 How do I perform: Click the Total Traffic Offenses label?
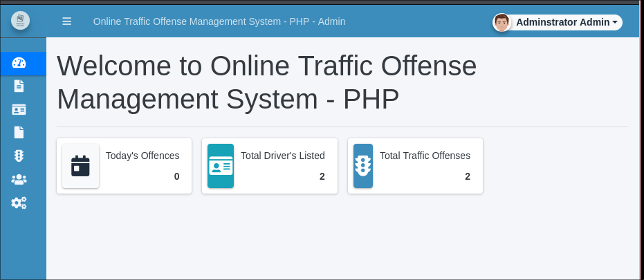click(425, 156)
